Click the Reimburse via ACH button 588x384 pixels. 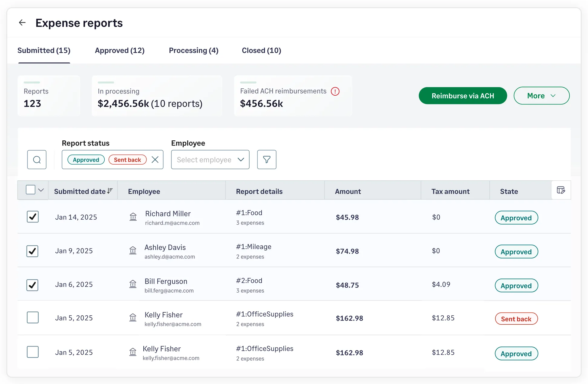pos(462,96)
